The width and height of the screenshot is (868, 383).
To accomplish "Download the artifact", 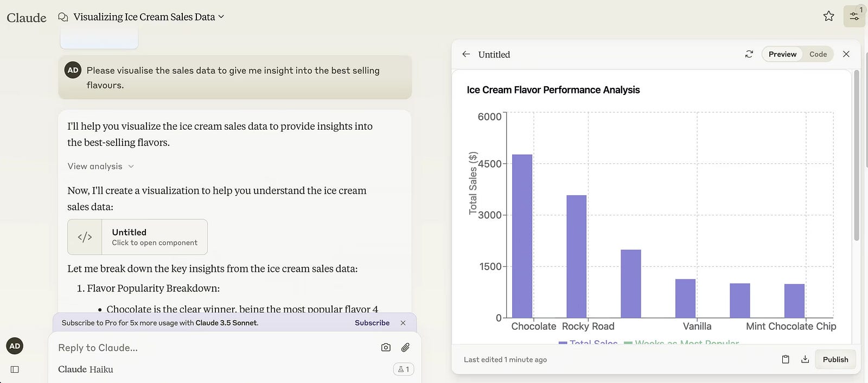I will coord(805,359).
